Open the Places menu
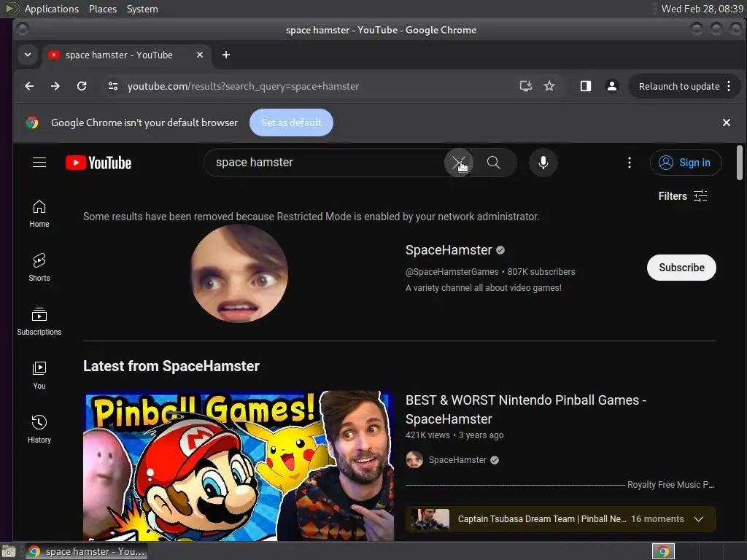747x560 pixels. pos(102,9)
